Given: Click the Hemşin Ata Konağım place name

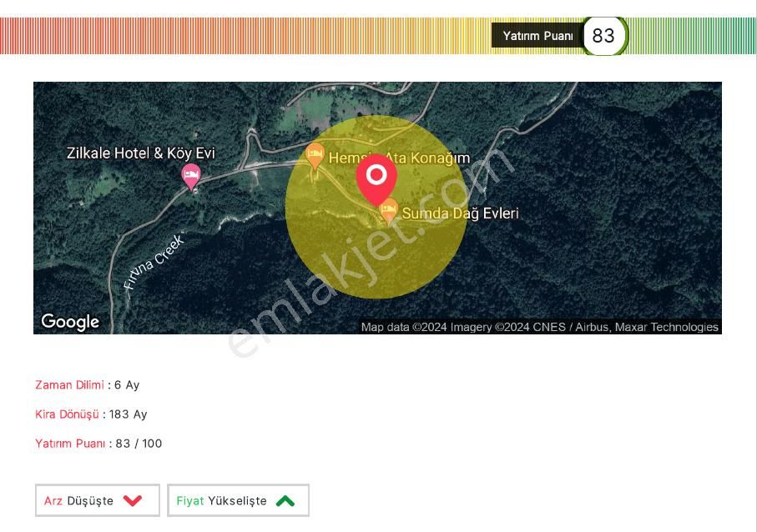Looking at the screenshot, I should [399, 158].
